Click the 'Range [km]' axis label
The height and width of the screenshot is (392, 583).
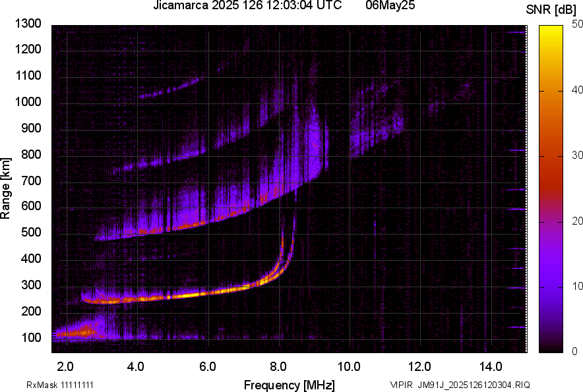coord(5,188)
